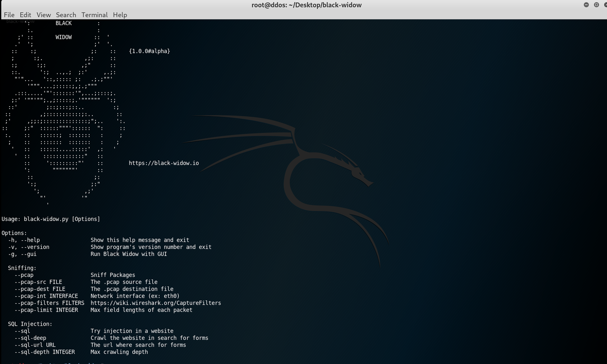Viewport: 607px width, 364px height.
Task: Click the '--pcap-limit INTEGER' option
Action: 46,310
